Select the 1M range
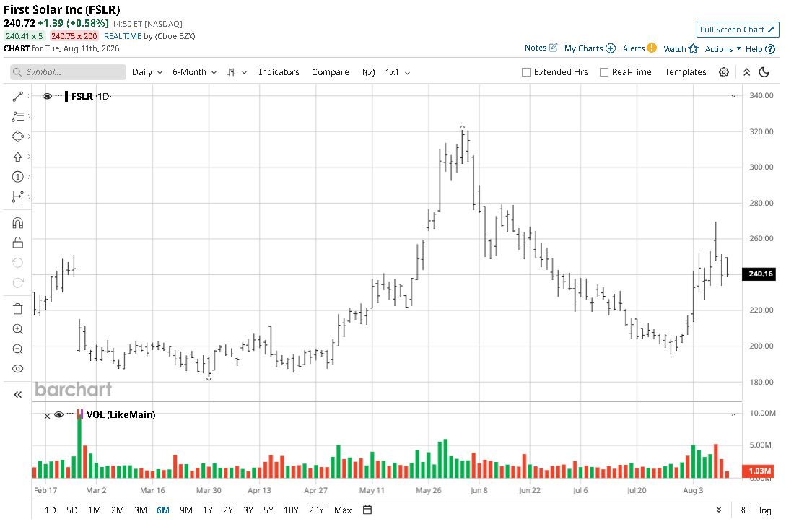Viewport: 799px width, 532px height. (x=95, y=510)
